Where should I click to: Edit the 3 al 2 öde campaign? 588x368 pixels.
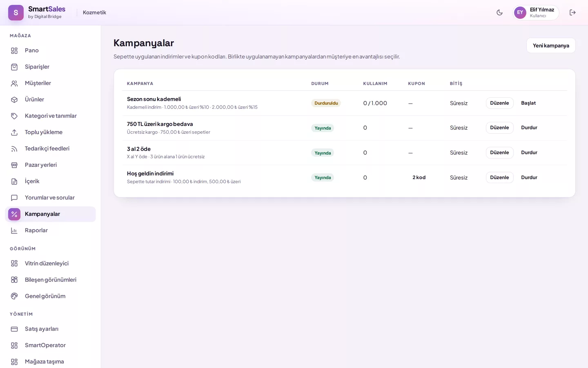pyautogui.click(x=499, y=153)
